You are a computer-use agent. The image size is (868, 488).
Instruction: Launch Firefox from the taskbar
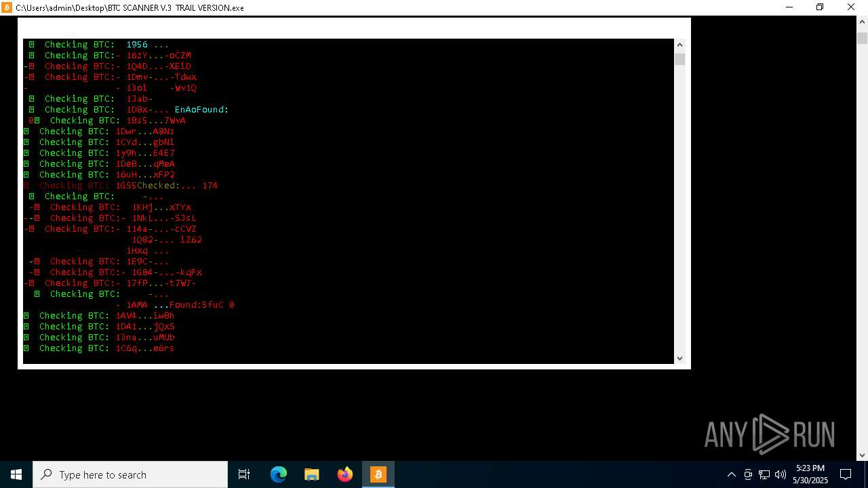[345, 474]
